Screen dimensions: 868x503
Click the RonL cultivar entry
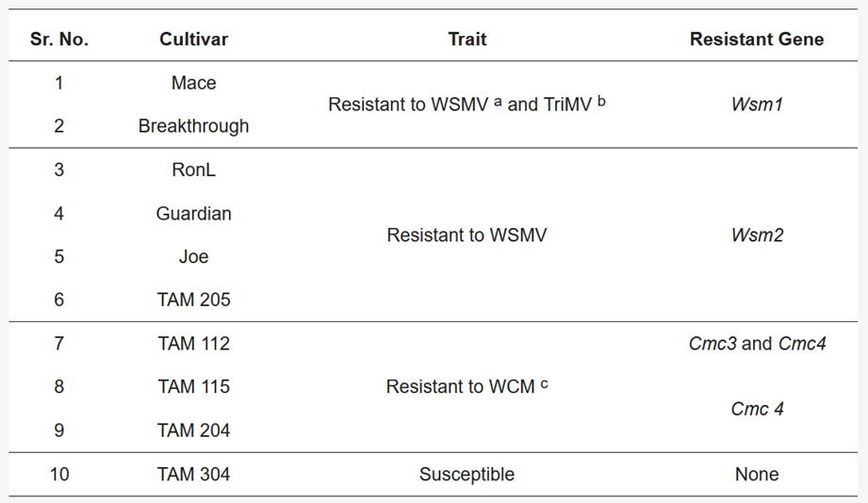[x=193, y=170]
